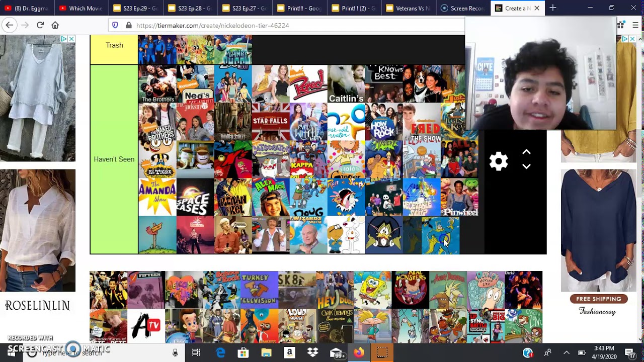Open File Explorer from the taskbar
The image size is (644, 362).
coord(266,353)
